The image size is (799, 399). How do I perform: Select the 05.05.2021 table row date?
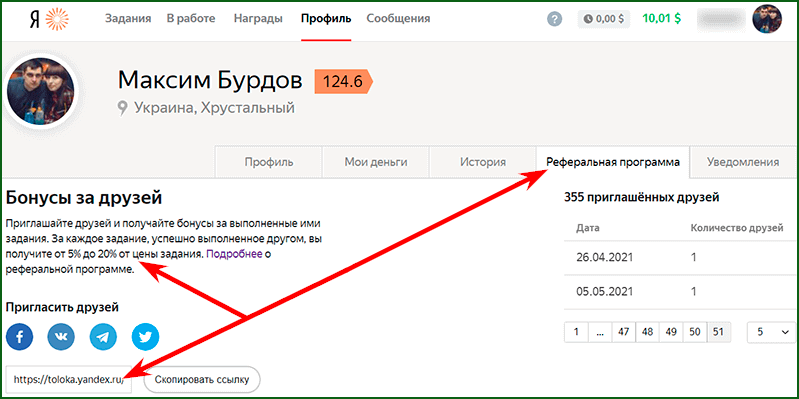[x=604, y=291]
